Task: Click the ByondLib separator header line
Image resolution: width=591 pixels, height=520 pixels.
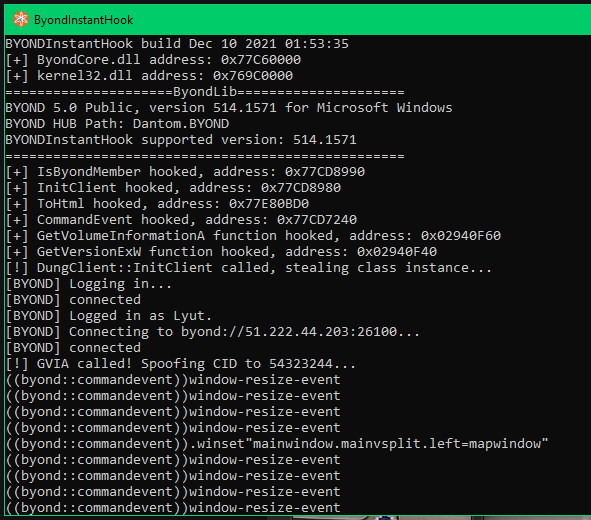Action: point(205,92)
